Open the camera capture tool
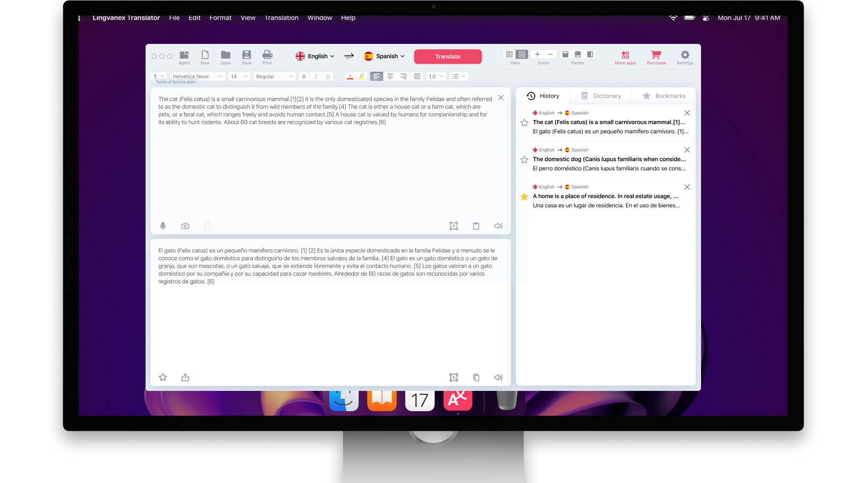Screen dimensions: 868x483 (185, 225)
